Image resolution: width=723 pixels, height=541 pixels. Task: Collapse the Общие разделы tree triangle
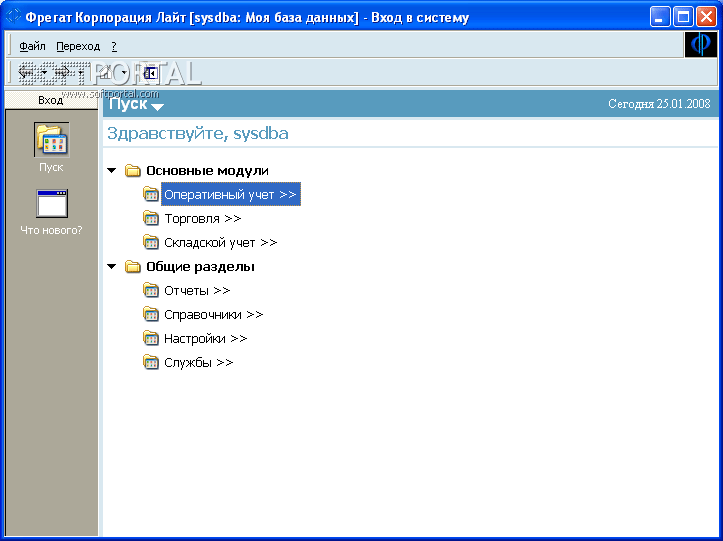(112, 267)
